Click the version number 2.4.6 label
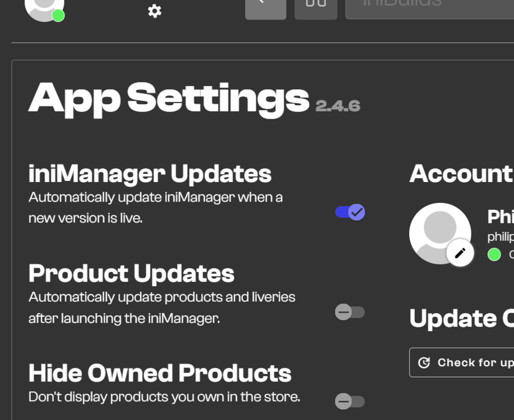514x420 pixels. click(x=337, y=106)
